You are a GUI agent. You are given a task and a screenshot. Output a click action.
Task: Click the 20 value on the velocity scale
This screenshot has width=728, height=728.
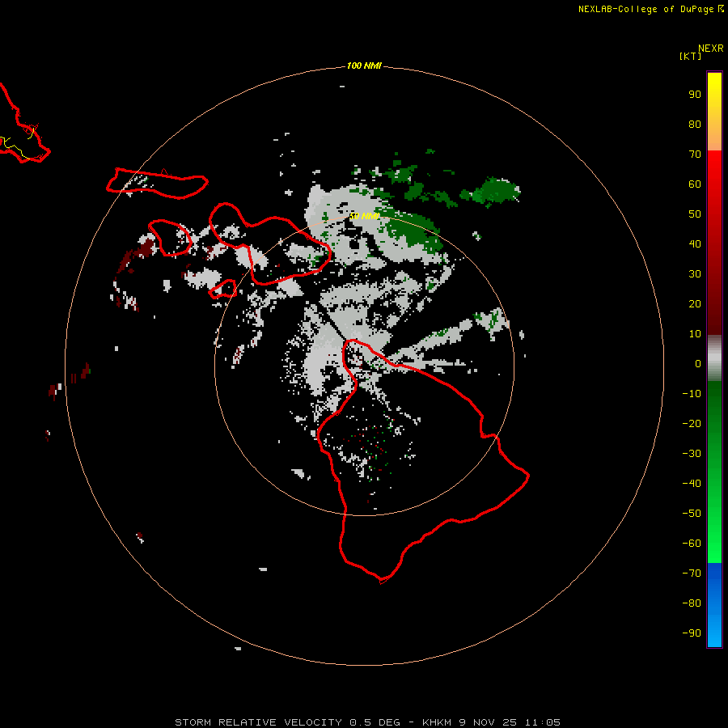pyautogui.click(x=695, y=304)
